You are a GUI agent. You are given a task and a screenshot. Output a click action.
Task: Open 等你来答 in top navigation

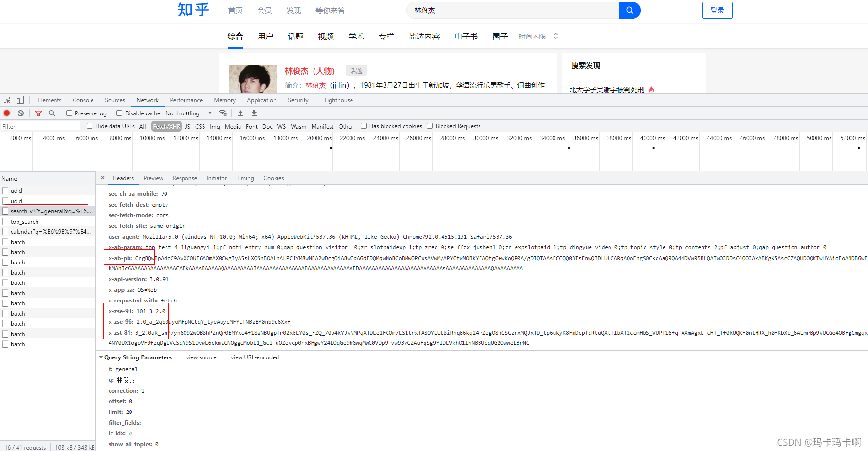330,10
